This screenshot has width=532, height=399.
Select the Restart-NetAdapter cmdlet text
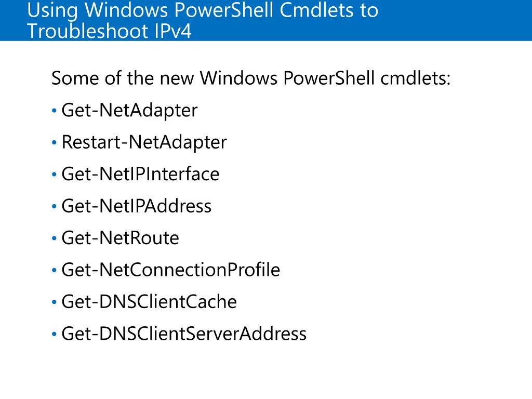point(144,142)
